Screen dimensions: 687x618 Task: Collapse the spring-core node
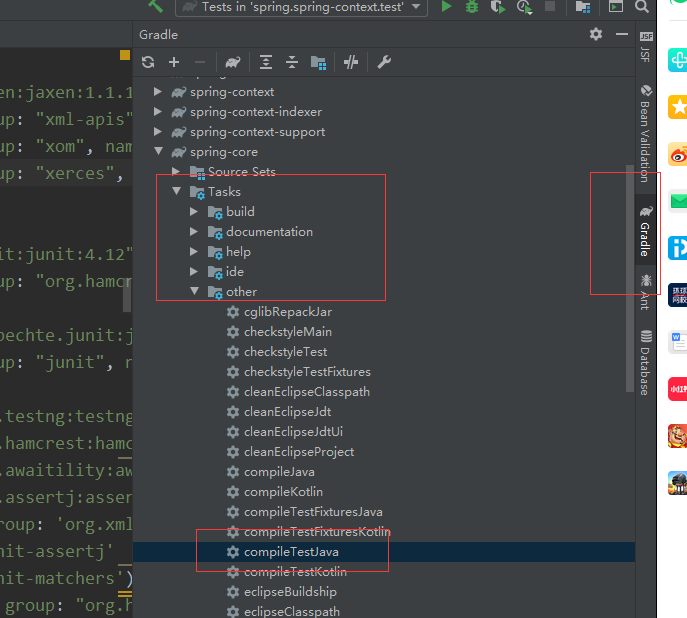158,152
